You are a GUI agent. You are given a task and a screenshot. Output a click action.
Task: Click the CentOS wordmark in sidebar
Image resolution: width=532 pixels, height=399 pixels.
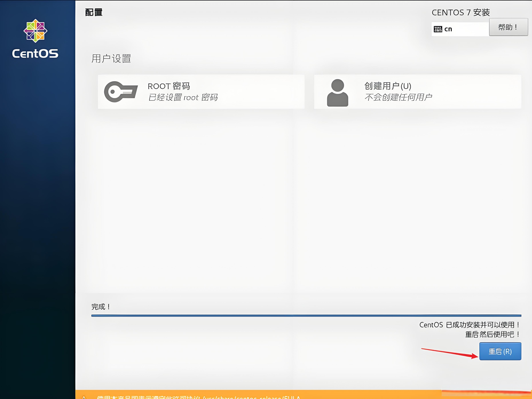[35, 54]
